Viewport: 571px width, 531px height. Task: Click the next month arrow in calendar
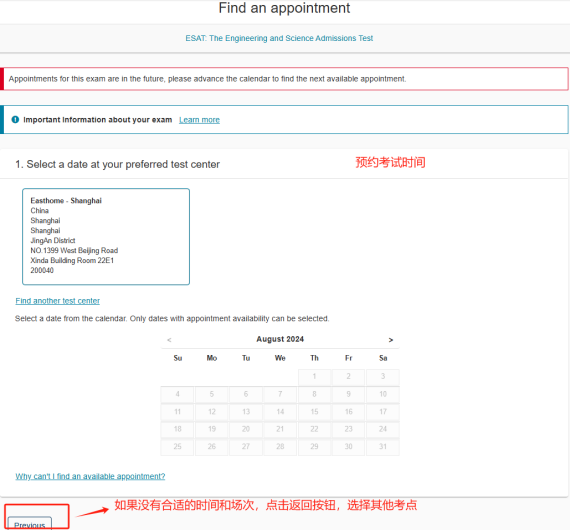click(x=391, y=340)
